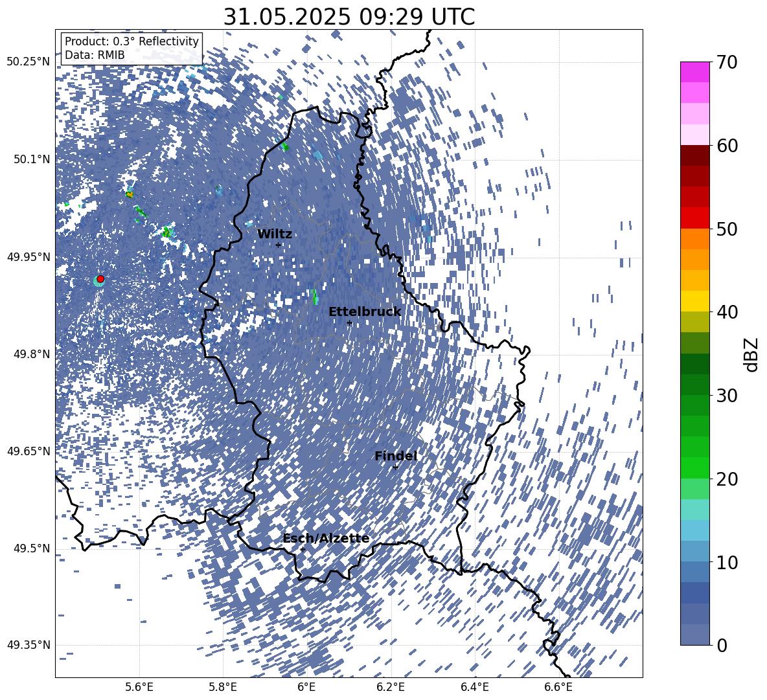767x700 pixels.
Task: Click the 10 tick on colorbar
Action: (x=726, y=562)
